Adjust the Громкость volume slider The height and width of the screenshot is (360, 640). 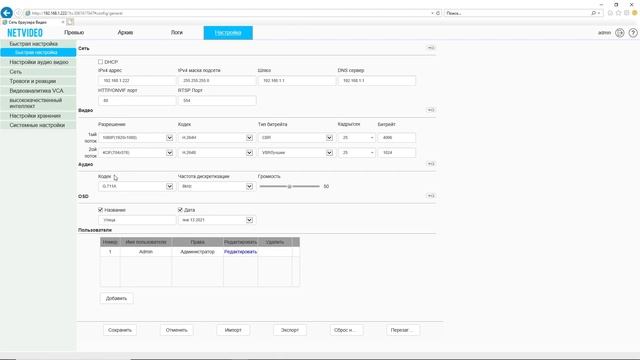289,187
